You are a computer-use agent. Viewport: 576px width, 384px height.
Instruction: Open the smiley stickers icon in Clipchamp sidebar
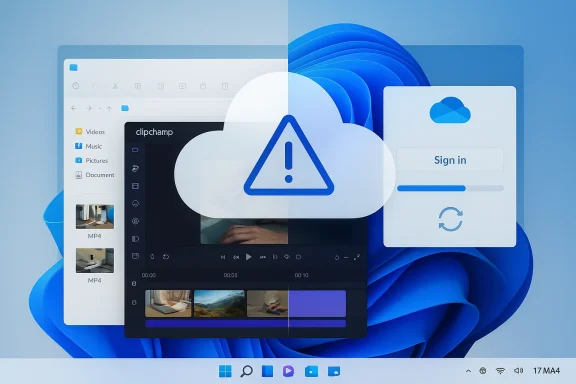pos(135,203)
